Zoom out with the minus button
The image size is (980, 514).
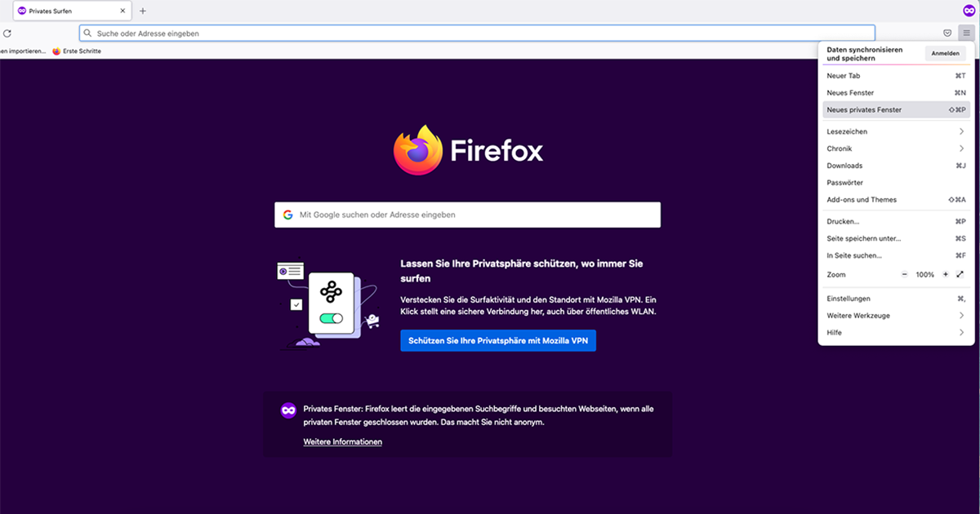tap(904, 275)
